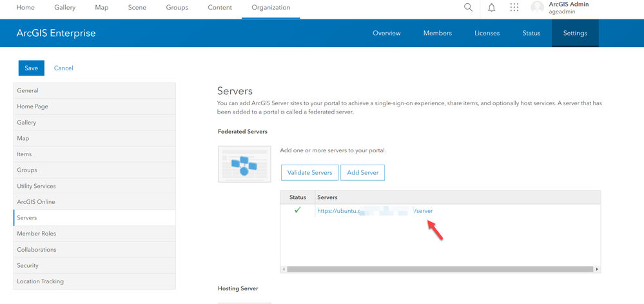Open Member Roles in sidebar

95,234
